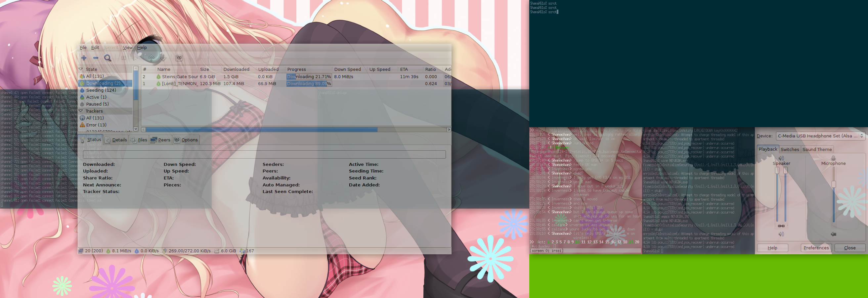The height and width of the screenshot is (298, 868).
Task: Switch to the Peers tab
Action: tap(161, 140)
